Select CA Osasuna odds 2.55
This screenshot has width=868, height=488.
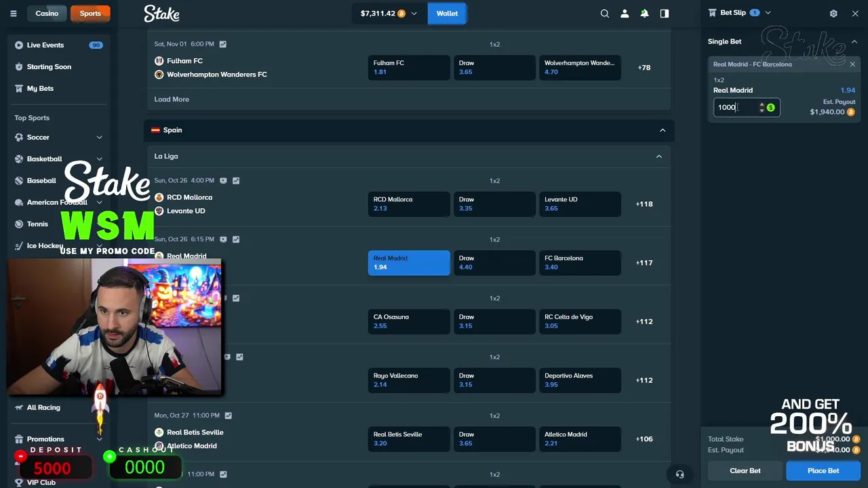[x=409, y=321]
